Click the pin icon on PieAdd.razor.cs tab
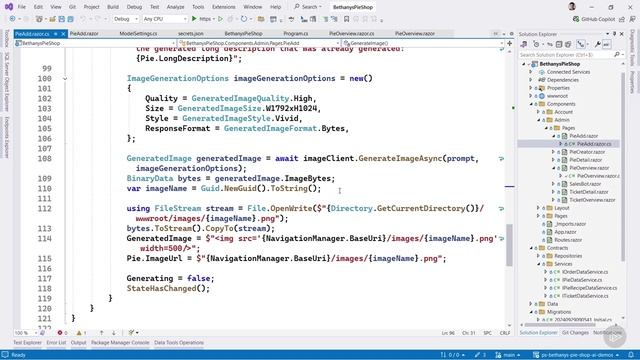This screenshot has width=640, height=360. coord(56,34)
